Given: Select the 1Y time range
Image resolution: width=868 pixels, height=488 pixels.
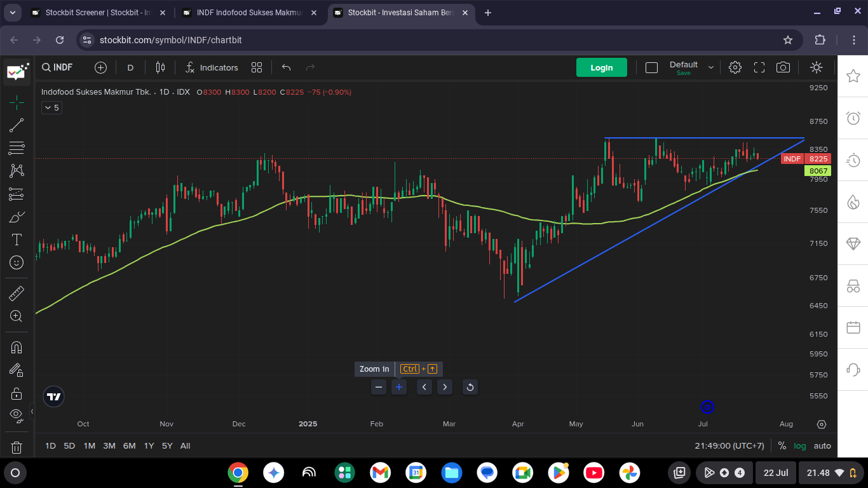Looking at the screenshot, I should click(x=149, y=446).
